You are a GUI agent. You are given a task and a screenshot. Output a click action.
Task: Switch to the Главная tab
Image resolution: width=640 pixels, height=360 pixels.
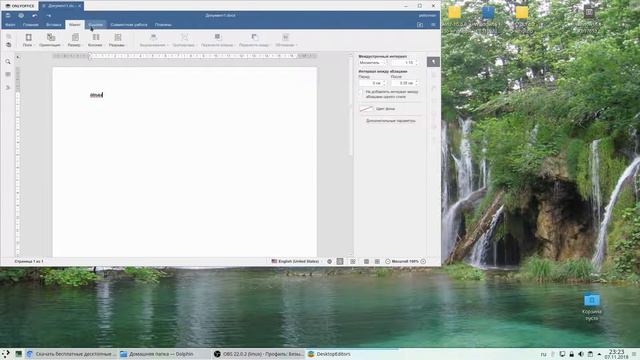point(31,25)
